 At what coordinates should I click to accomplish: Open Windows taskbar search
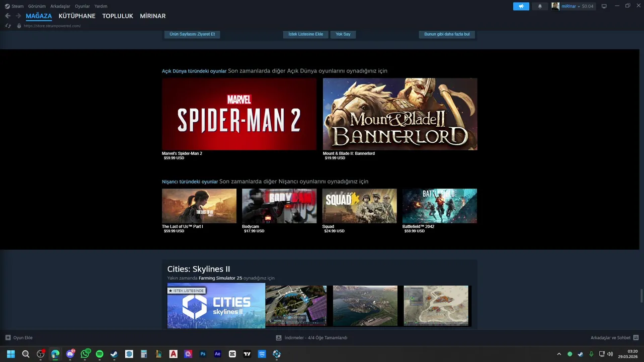coord(26,354)
